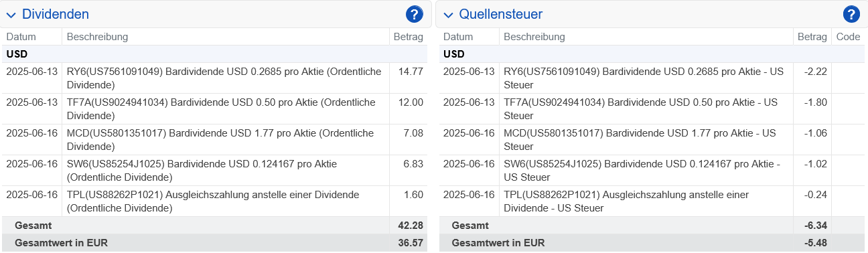Select the SW6 dividend row of 6.83
868x253 pixels.
[x=214, y=170]
